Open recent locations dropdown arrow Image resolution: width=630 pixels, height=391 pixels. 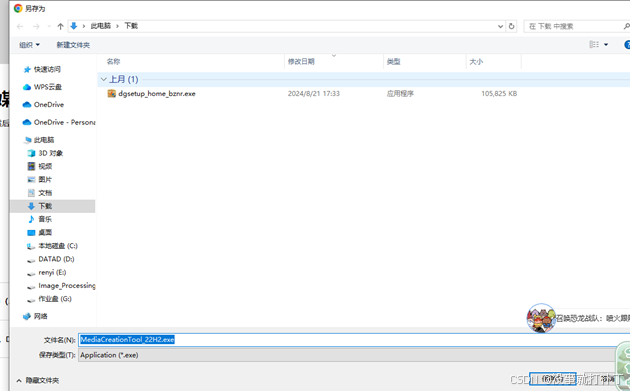click(49, 27)
